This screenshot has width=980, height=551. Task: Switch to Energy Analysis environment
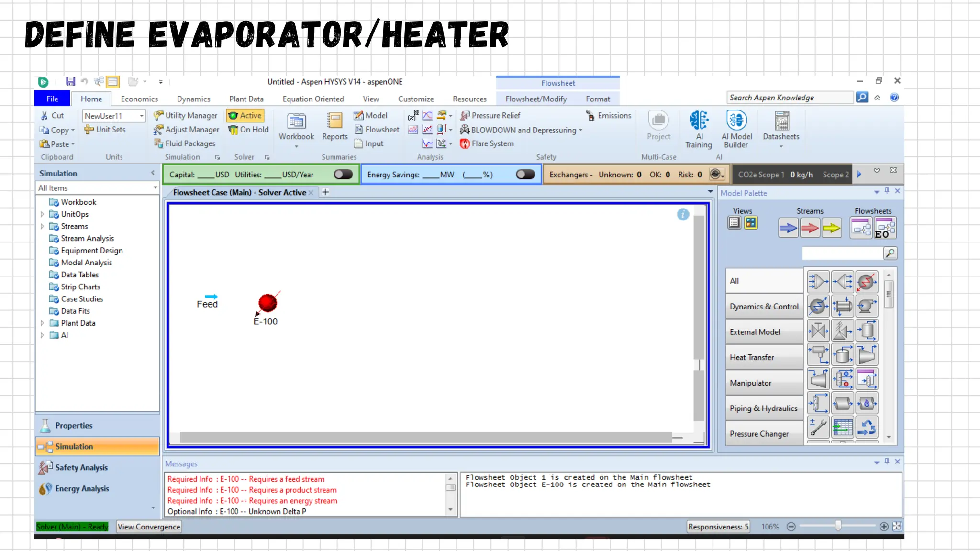click(97, 488)
